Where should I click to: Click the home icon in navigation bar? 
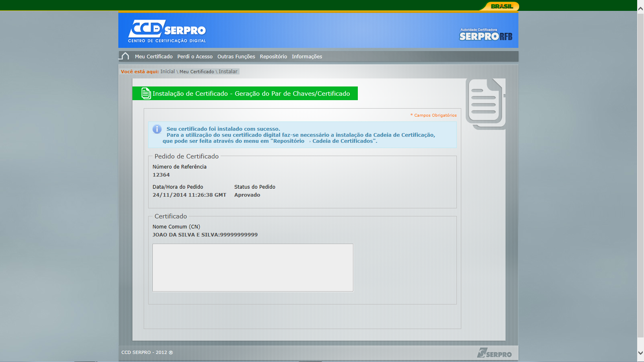pos(124,56)
